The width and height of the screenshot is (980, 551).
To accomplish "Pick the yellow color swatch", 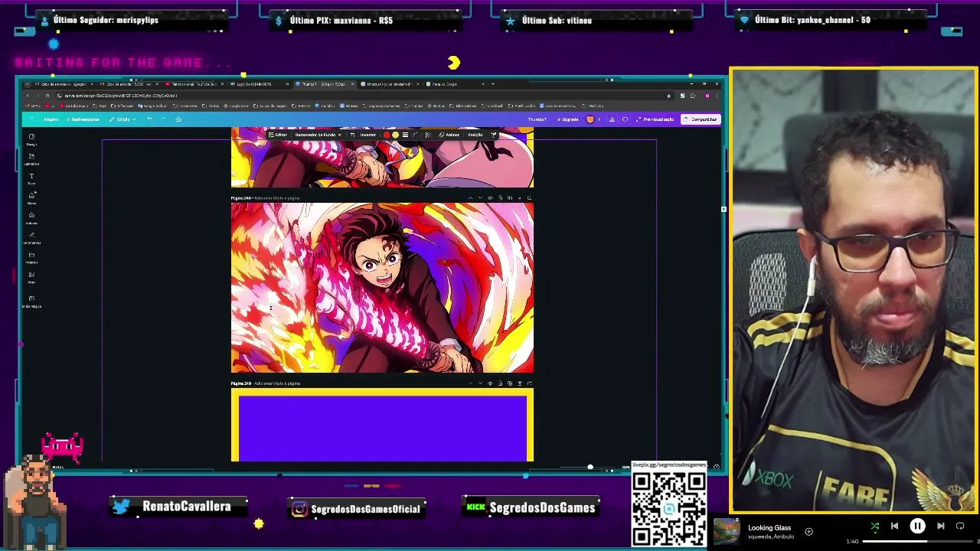I will pyautogui.click(x=395, y=135).
